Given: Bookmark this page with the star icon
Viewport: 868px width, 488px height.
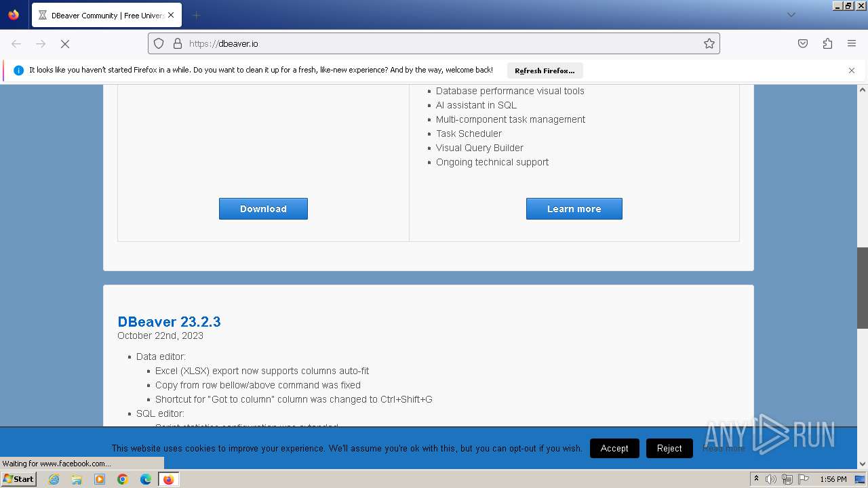Looking at the screenshot, I should point(709,43).
